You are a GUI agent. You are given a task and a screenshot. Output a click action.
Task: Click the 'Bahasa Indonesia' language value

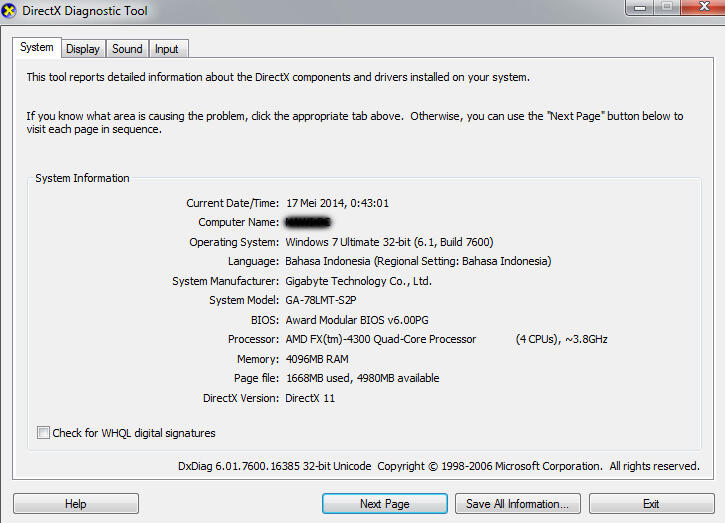[418, 261]
